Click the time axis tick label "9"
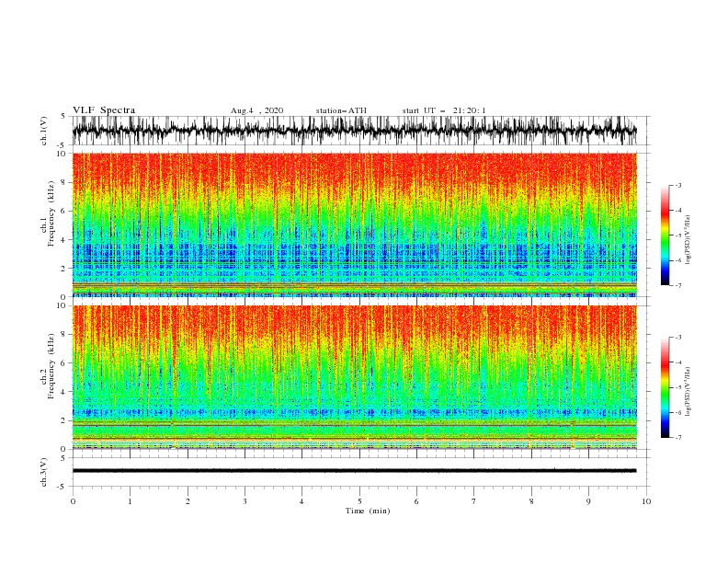 (588, 501)
